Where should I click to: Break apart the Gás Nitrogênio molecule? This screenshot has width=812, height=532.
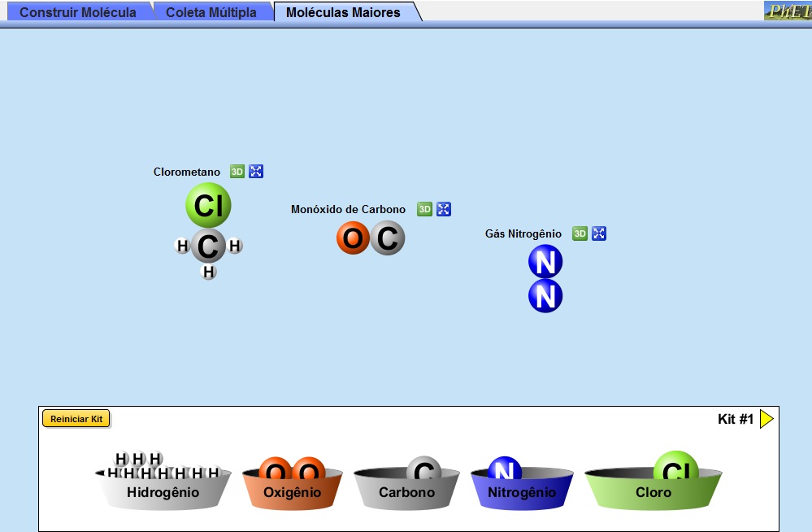click(599, 233)
